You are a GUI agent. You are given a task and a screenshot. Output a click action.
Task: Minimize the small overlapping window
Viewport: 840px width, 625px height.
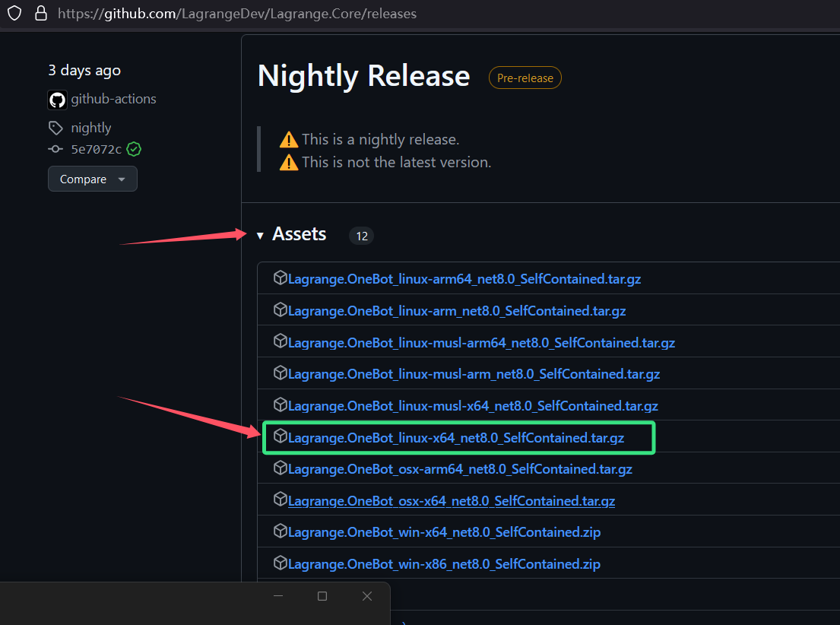[x=278, y=596]
